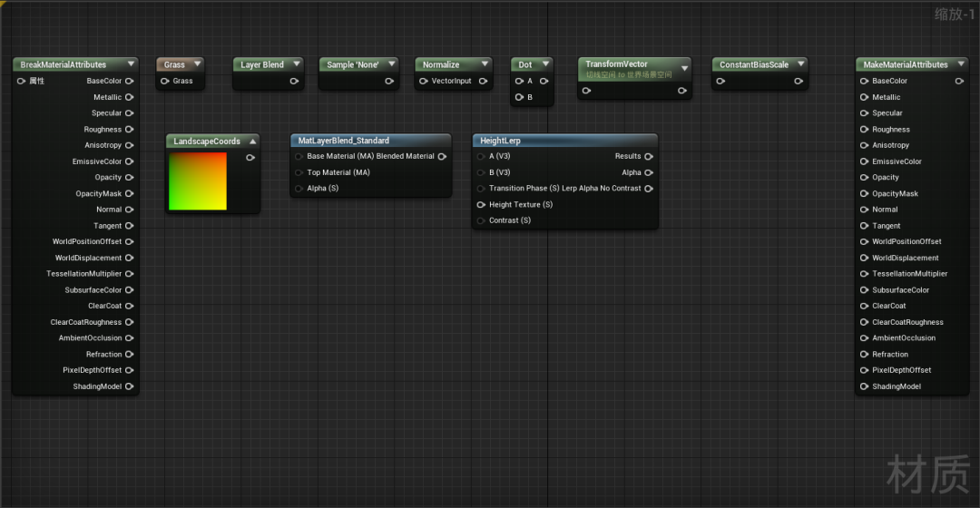
Task: Expand the BreakMaterialAttributes node dropdown arrow
Action: click(x=131, y=63)
